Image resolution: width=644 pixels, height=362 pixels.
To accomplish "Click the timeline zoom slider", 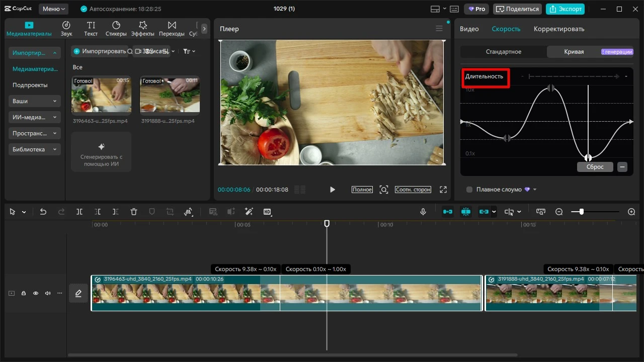I will point(582,212).
